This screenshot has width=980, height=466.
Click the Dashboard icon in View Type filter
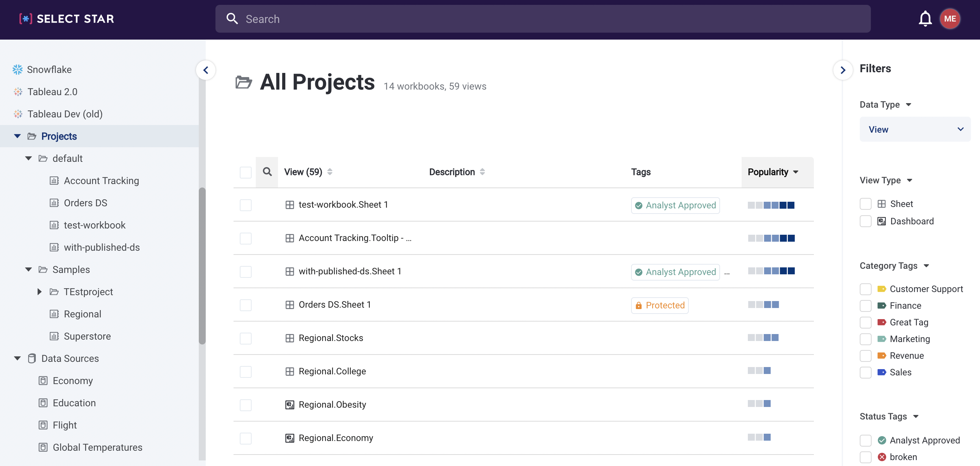(881, 221)
